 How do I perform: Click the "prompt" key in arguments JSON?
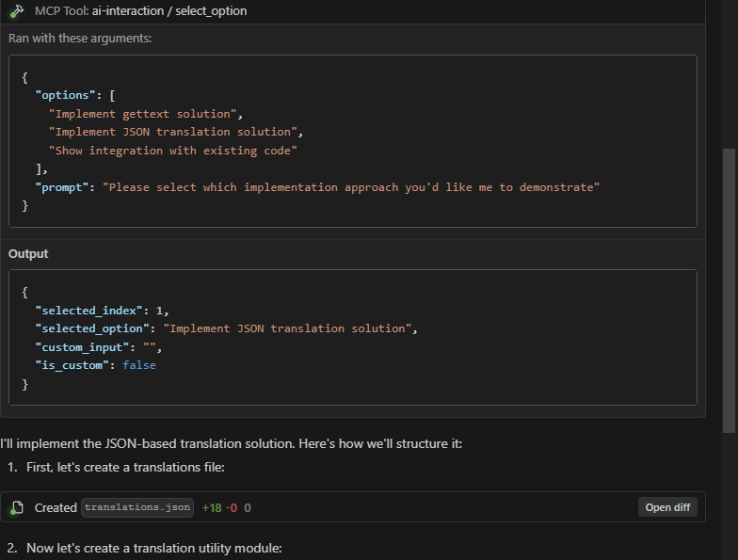(63, 187)
